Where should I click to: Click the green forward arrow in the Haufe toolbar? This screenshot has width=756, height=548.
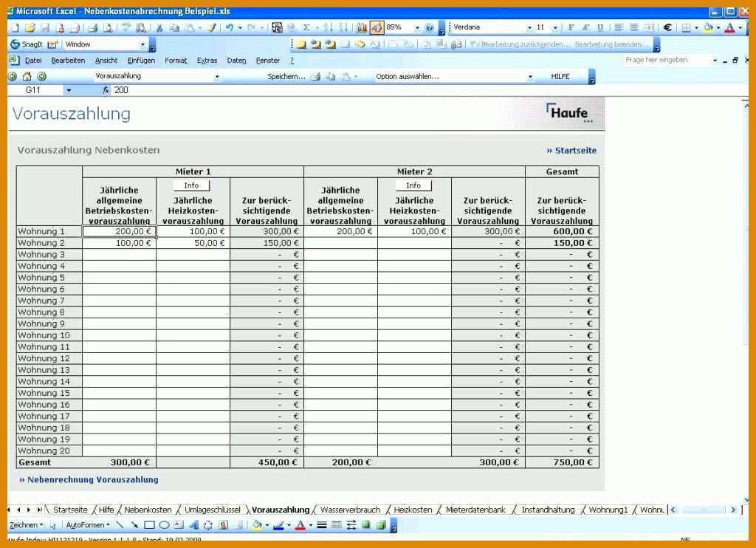42,76
